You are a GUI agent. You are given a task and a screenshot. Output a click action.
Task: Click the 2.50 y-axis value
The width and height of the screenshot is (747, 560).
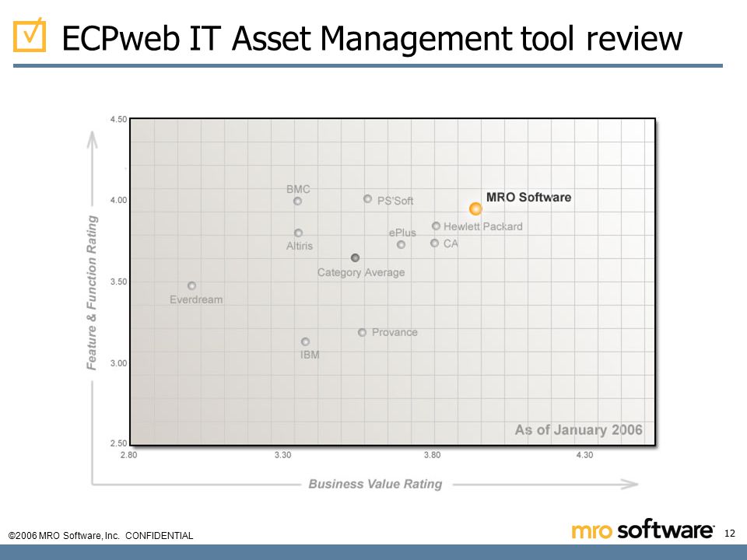pyautogui.click(x=118, y=443)
